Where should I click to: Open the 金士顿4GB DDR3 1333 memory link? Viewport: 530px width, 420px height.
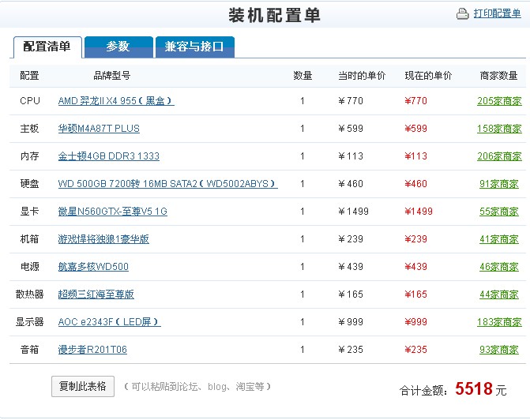(x=108, y=156)
